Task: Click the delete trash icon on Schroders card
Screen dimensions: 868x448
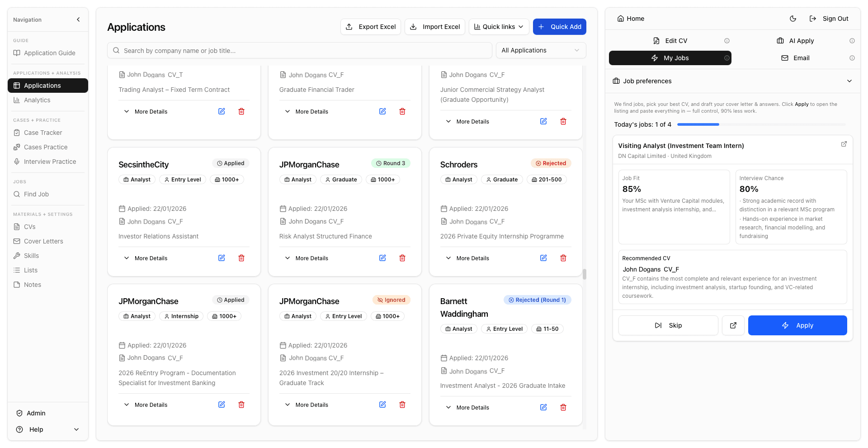Action: 563,258
